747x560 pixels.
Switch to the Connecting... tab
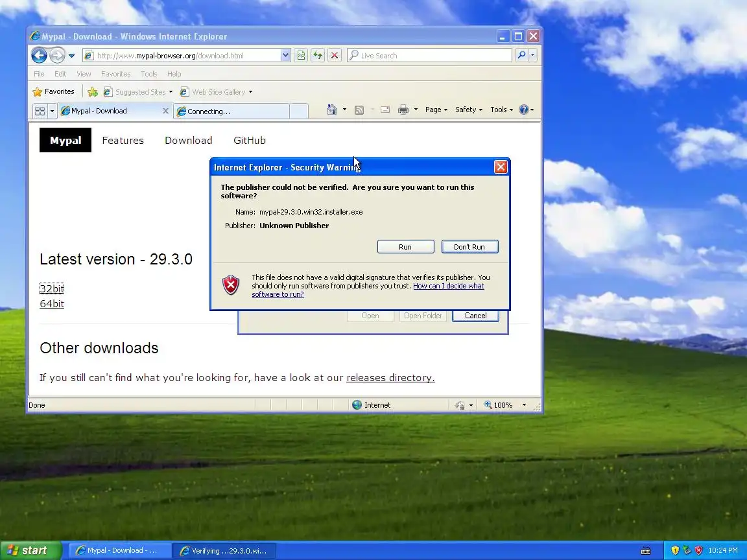[x=231, y=111]
